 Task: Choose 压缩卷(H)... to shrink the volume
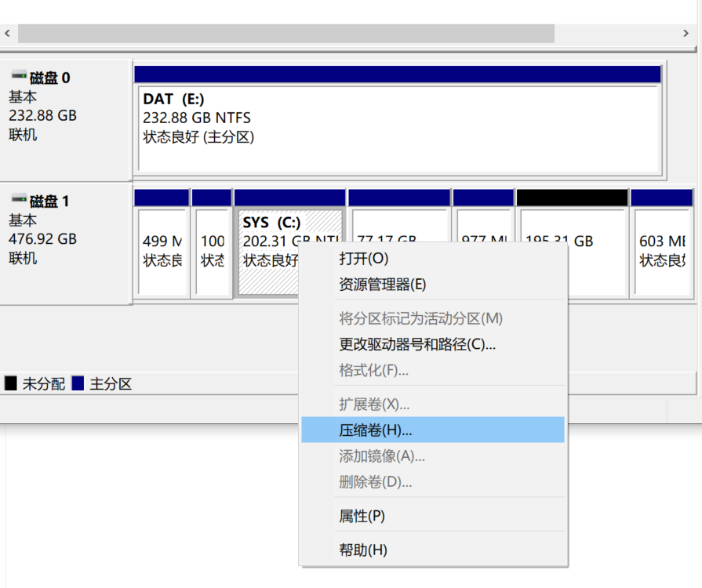coord(433,430)
